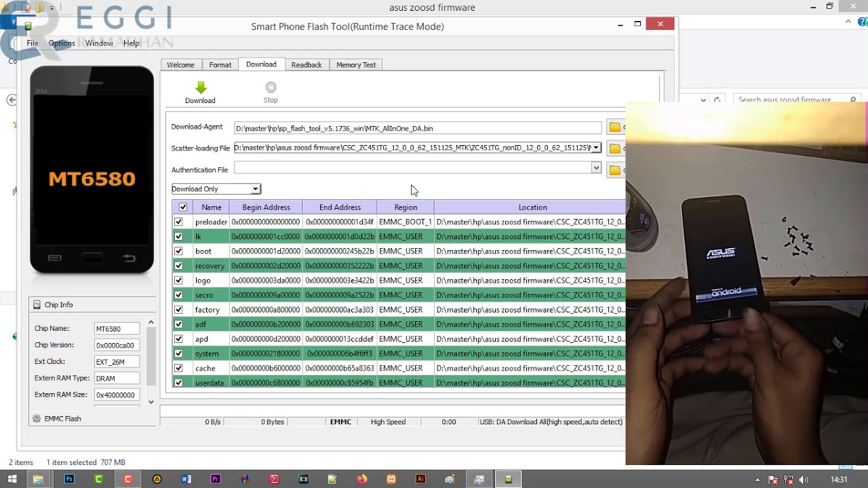Screen dimensions: 868x488
Task: Browse for Download-Agent file folder icon
Action: 615,127
